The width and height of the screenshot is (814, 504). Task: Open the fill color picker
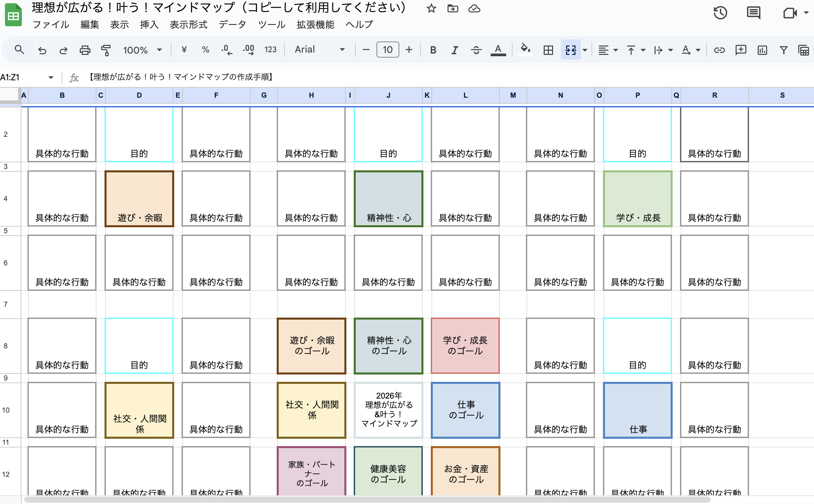coord(525,50)
